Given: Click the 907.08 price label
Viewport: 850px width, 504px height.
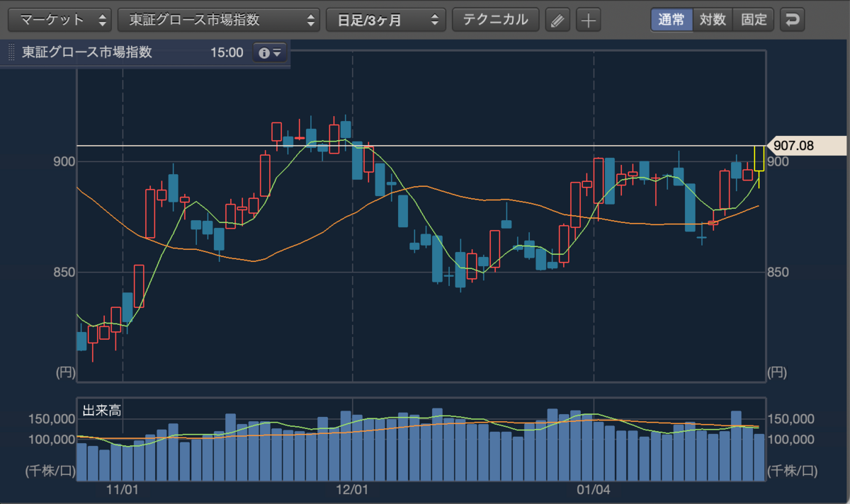Looking at the screenshot, I should [807, 146].
